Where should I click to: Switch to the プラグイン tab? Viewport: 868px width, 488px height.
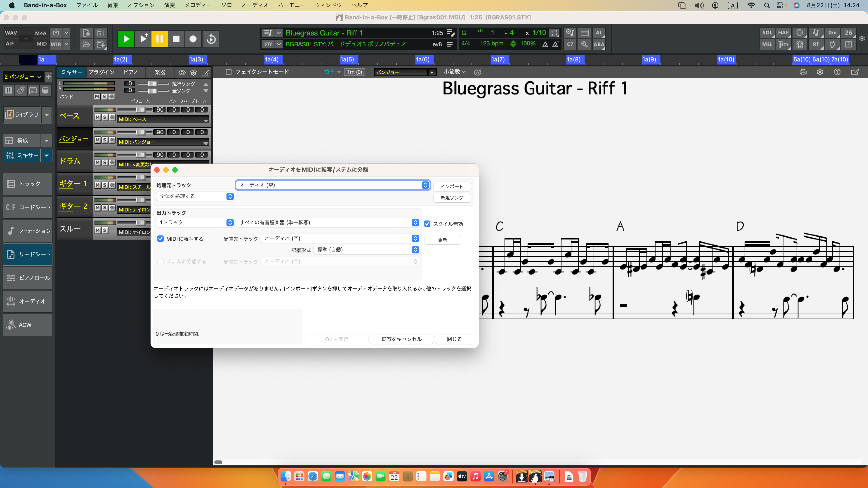[101, 72]
